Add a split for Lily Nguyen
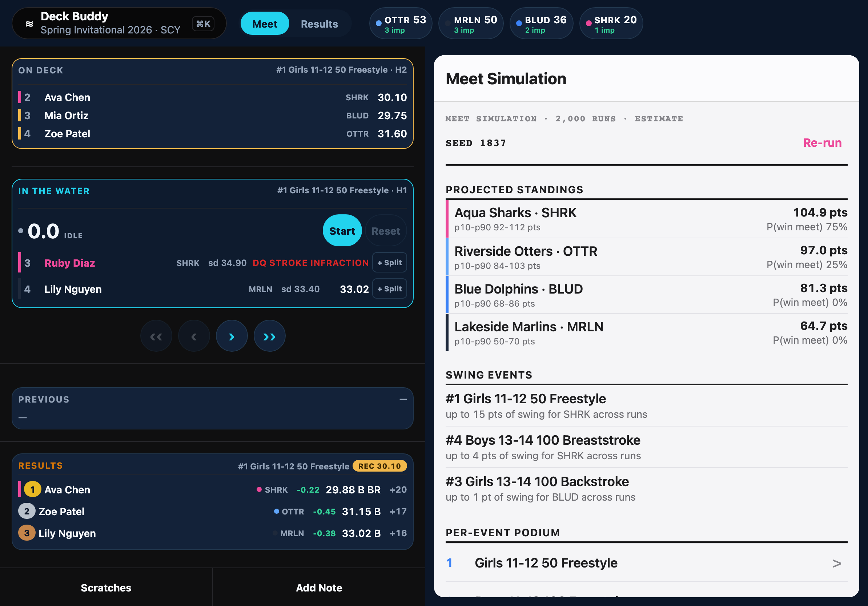Viewport: 868px width, 606px height. coord(389,288)
